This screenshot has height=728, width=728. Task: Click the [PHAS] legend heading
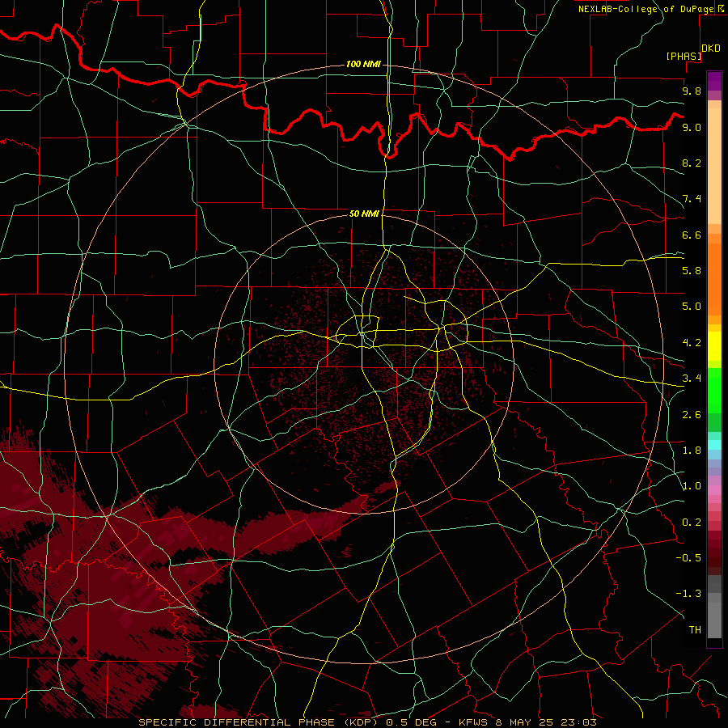pyautogui.click(x=684, y=56)
